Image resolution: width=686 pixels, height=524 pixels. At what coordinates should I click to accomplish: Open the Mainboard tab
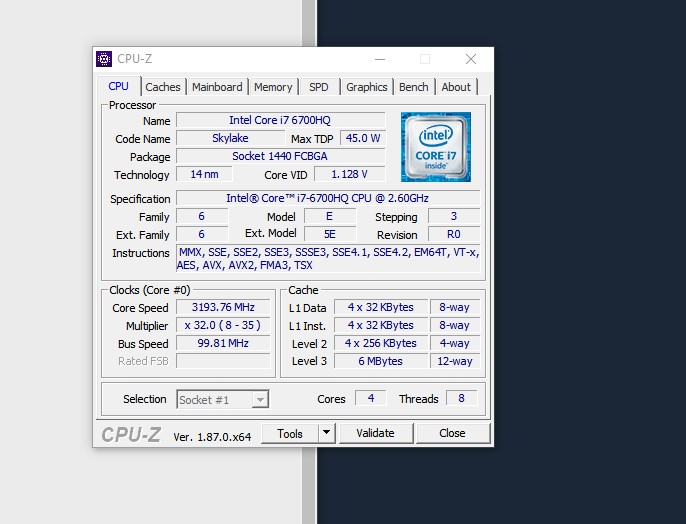coord(217,87)
